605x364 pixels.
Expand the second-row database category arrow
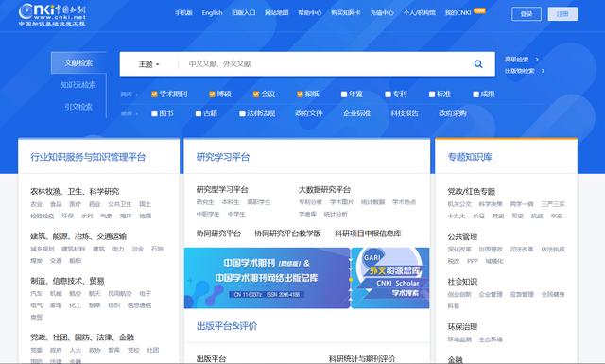coord(136,113)
